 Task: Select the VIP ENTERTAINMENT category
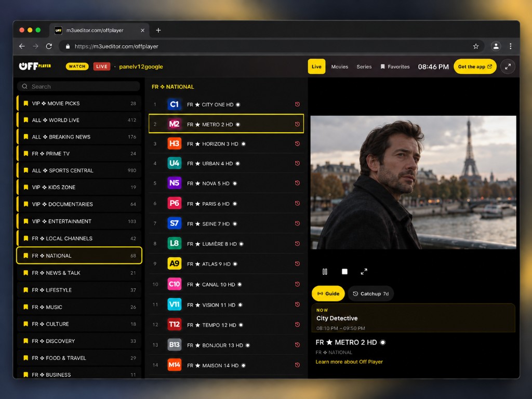tap(79, 221)
